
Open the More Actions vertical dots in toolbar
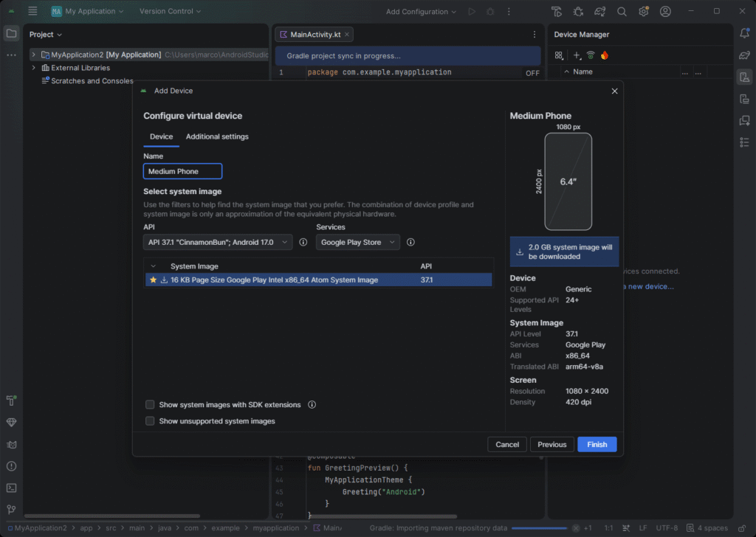pyautogui.click(x=509, y=12)
